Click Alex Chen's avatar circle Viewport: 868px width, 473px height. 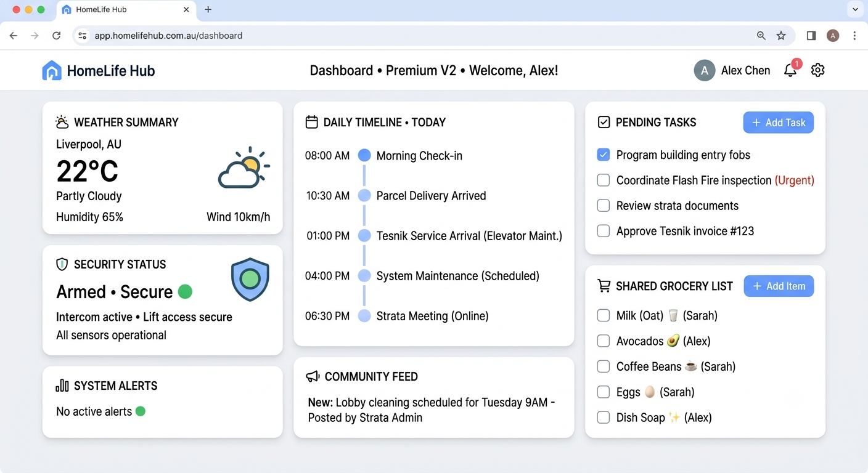click(x=705, y=70)
